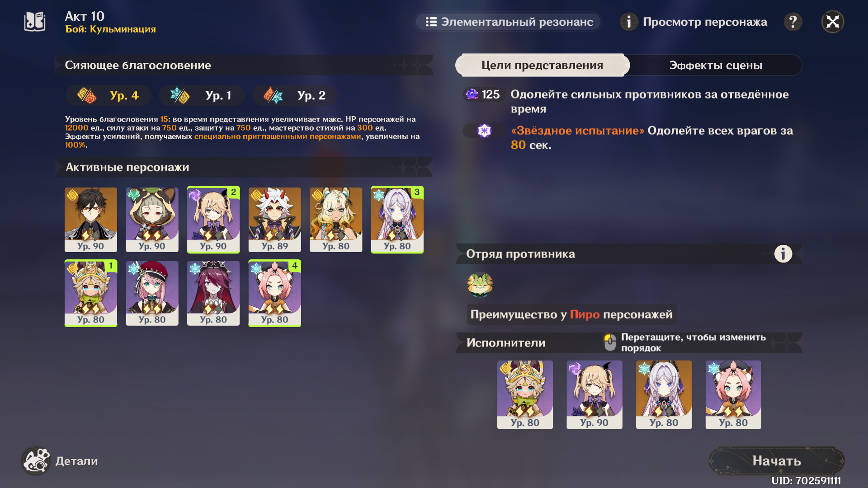This screenshot has height=488, width=868.
Task: Select the Цели представления tab
Action: [x=542, y=66]
